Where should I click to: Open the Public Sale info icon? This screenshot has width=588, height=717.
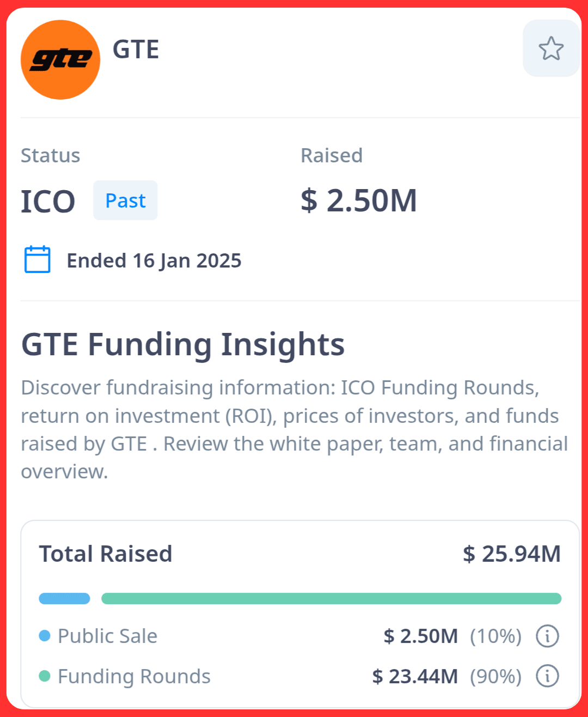547,636
